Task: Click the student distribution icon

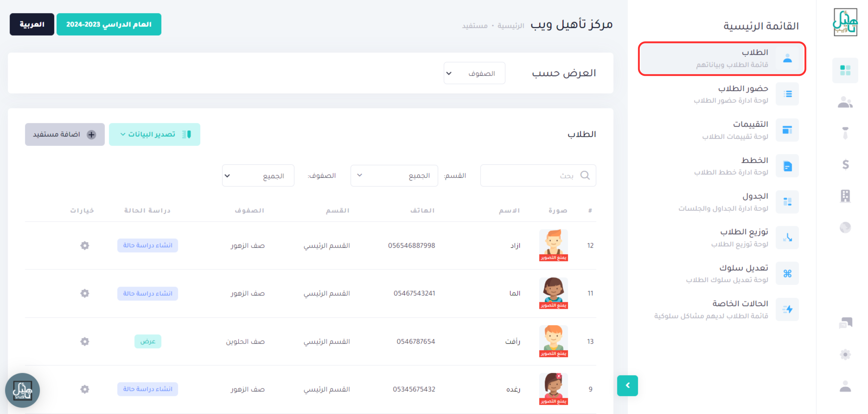Action: 787,237
